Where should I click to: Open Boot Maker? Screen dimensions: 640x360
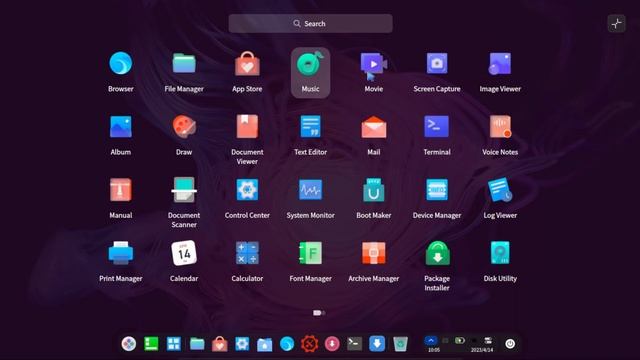pyautogui.click(x=373, y=190)
